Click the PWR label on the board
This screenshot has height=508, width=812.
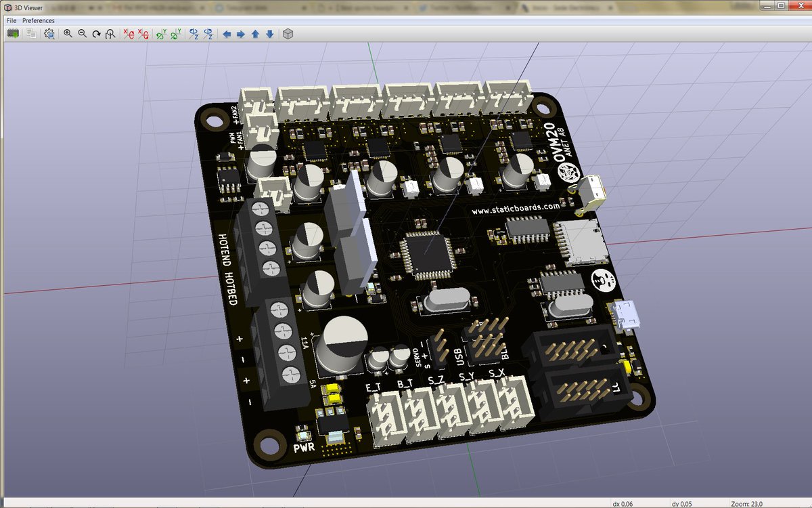(305, 447)
